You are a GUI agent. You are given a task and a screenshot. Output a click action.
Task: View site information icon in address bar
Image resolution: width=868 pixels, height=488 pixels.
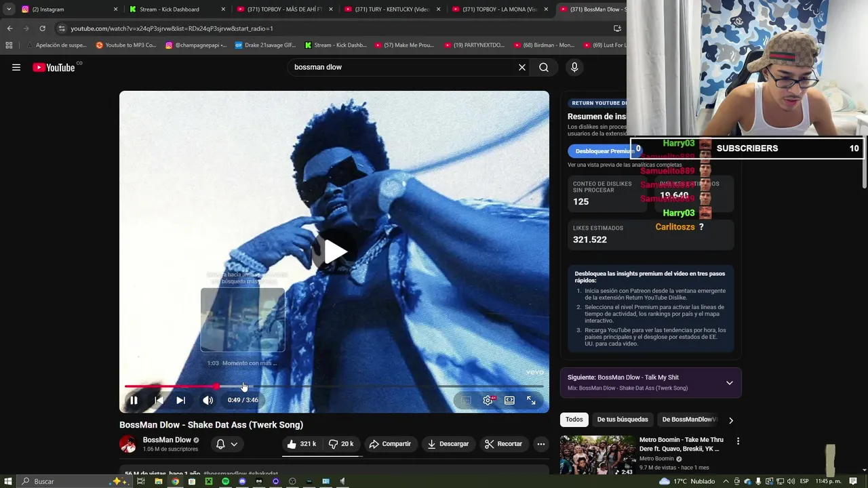point(62,28)
